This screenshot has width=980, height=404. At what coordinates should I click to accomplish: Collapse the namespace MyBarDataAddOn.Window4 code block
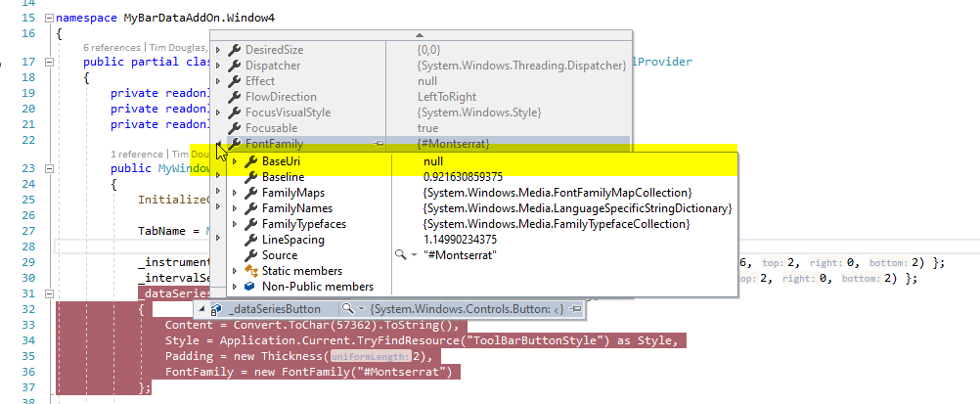[x=49, y=19]
